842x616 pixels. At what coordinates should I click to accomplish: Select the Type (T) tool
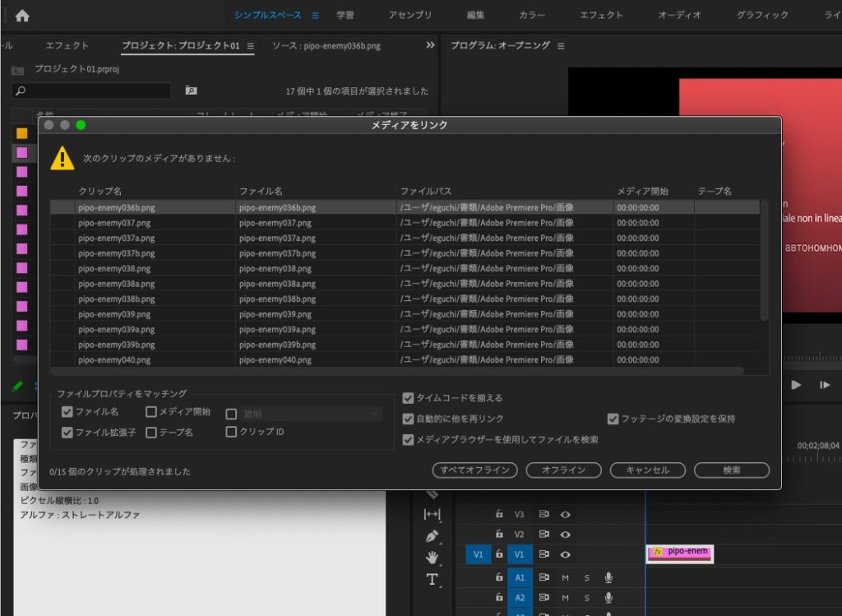pos(433,579)
